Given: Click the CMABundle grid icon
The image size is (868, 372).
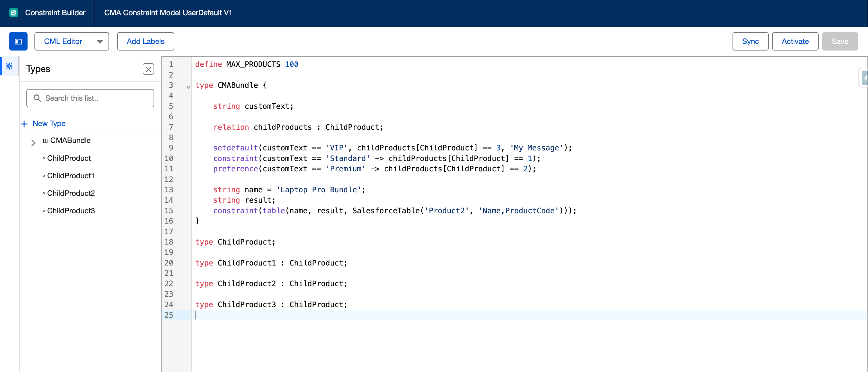Looking at the screenshot, I should click(45, 141).
